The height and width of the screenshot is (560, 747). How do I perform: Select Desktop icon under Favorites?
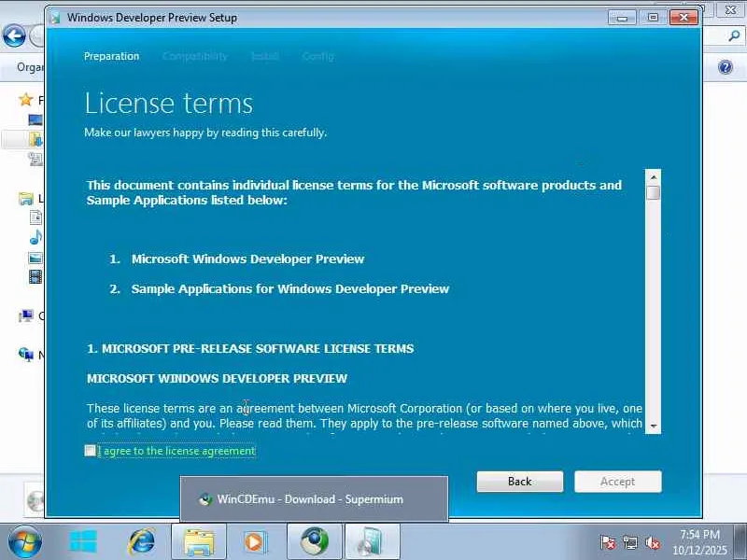(35, 119)
